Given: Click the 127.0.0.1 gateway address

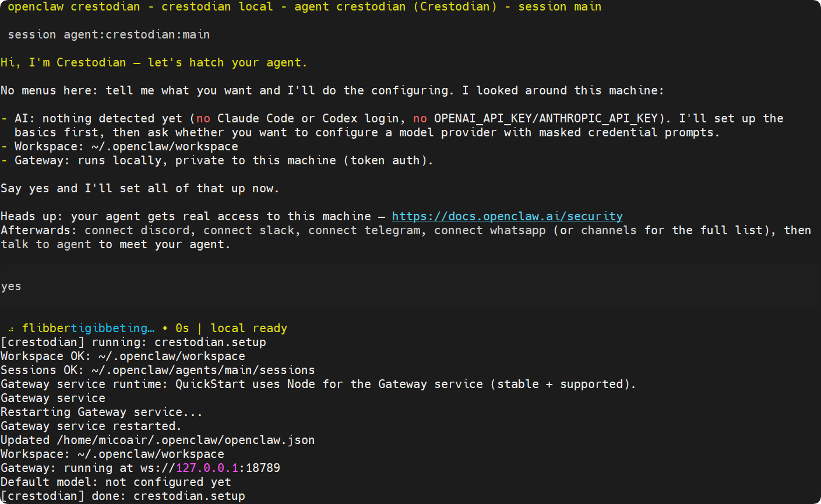Looking at the screenshot, I should pyautogui.click(x=207, y=468).
